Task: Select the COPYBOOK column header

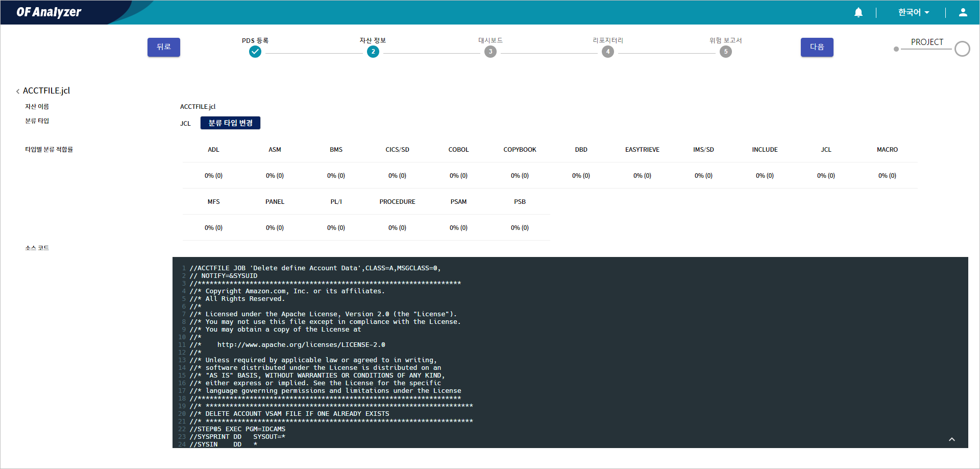Action: pyautogui.click(x=520, y=150)
